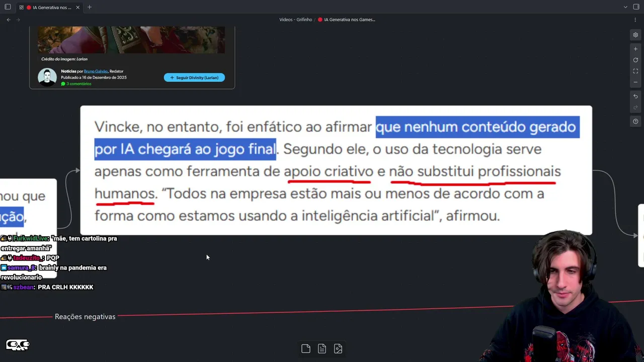Select the article header image card

tap(132, 58)
